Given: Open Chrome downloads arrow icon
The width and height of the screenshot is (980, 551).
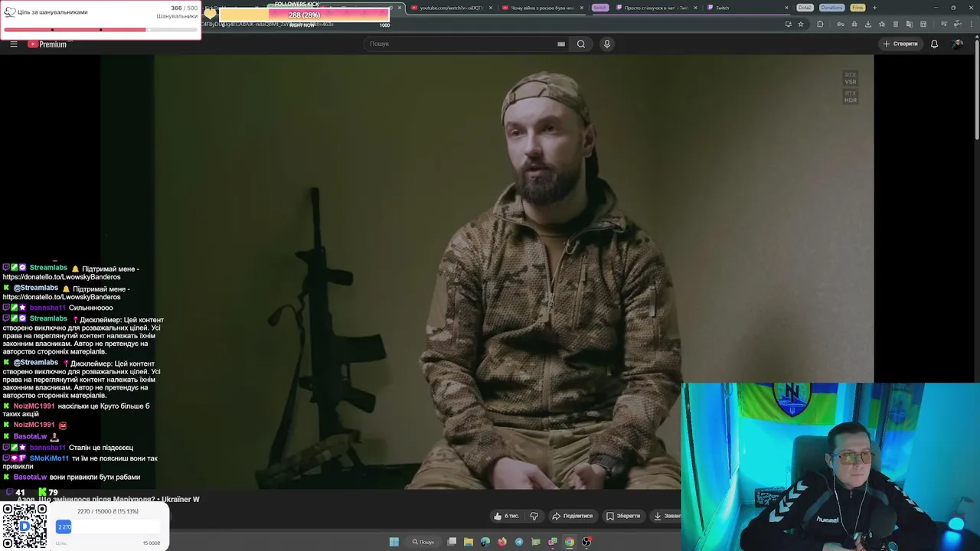Looking at the screenshot, I should click(868, 24).
